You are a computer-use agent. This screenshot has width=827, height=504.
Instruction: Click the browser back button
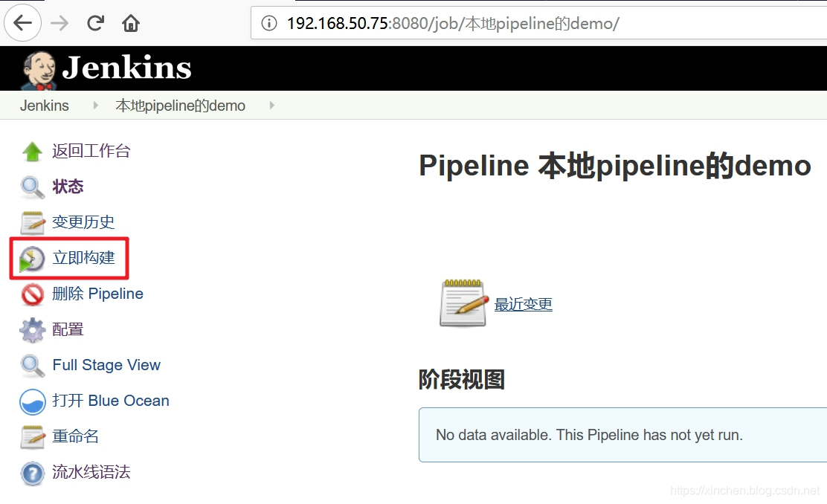pos(22,22)
